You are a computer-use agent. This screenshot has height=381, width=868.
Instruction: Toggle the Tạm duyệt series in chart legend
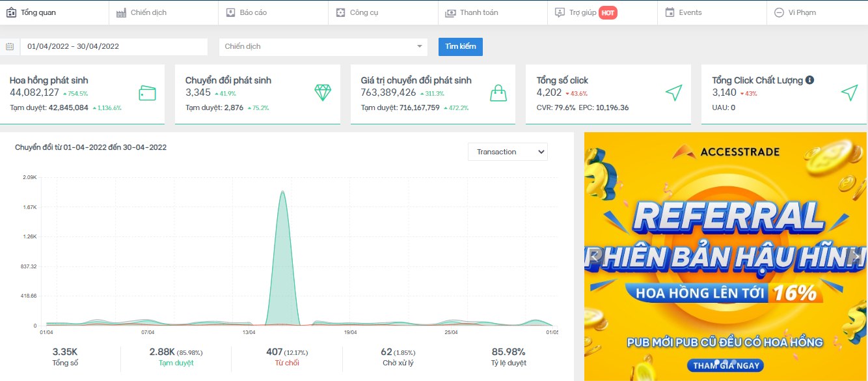176,363
